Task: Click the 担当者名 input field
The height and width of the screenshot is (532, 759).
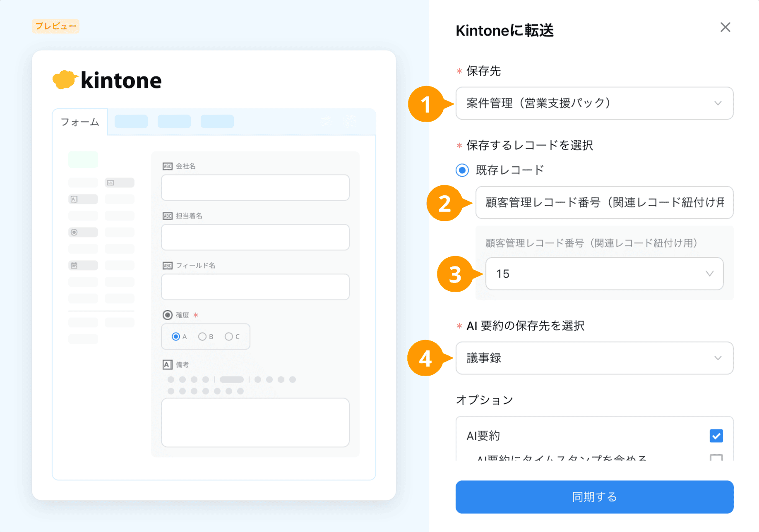Action: [x=255, y=237]
